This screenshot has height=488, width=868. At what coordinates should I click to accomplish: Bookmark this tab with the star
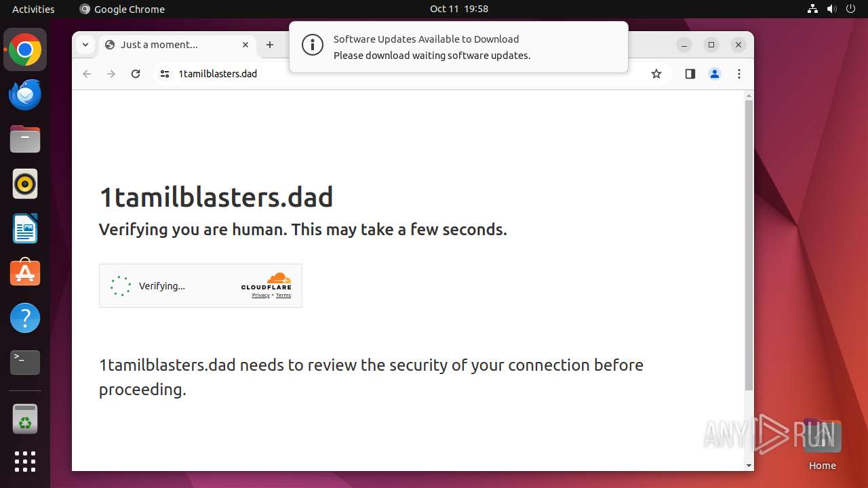656,74
